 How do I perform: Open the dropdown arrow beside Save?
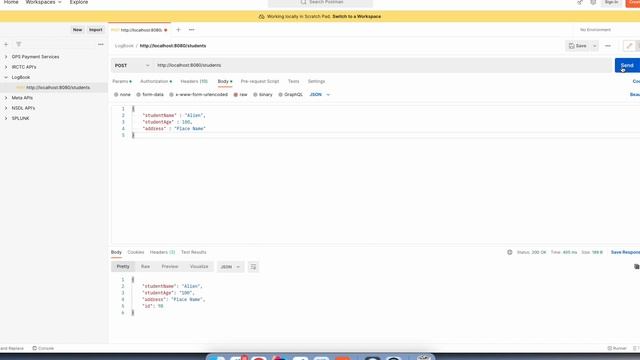click(594, 46)
